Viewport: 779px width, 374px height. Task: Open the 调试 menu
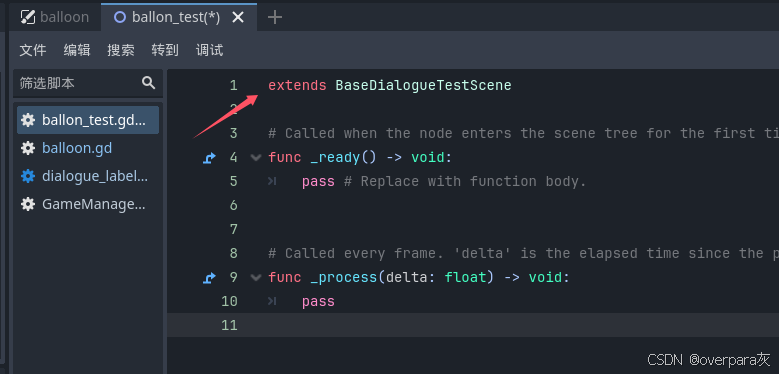coord(209,50)
